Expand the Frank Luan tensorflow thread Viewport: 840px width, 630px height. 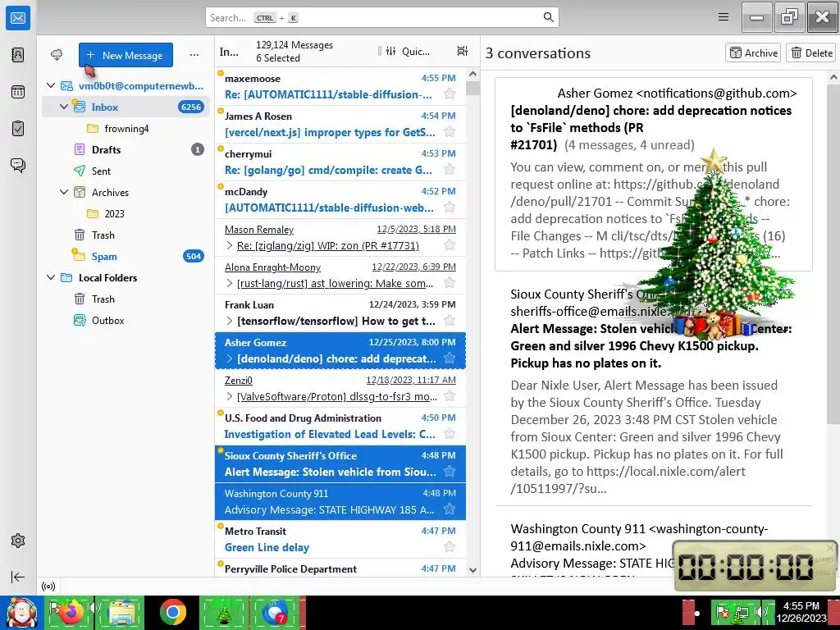click(x=230, y=321)
